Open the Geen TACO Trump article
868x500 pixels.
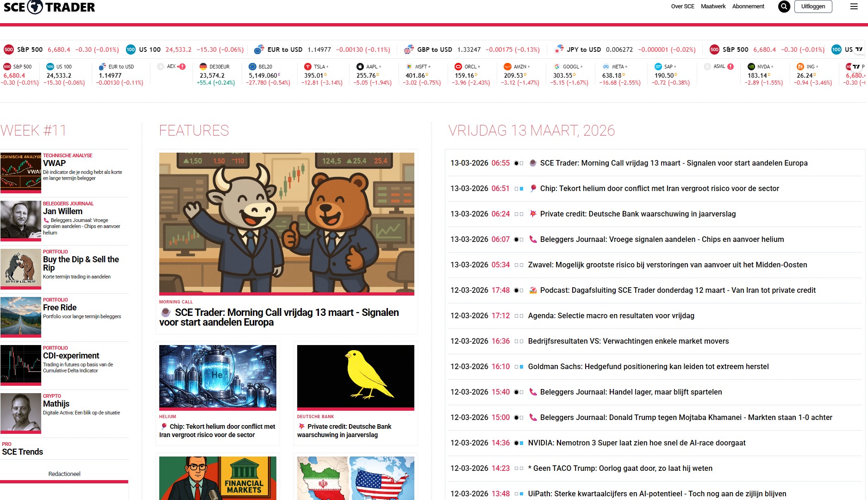coord(620,468)
